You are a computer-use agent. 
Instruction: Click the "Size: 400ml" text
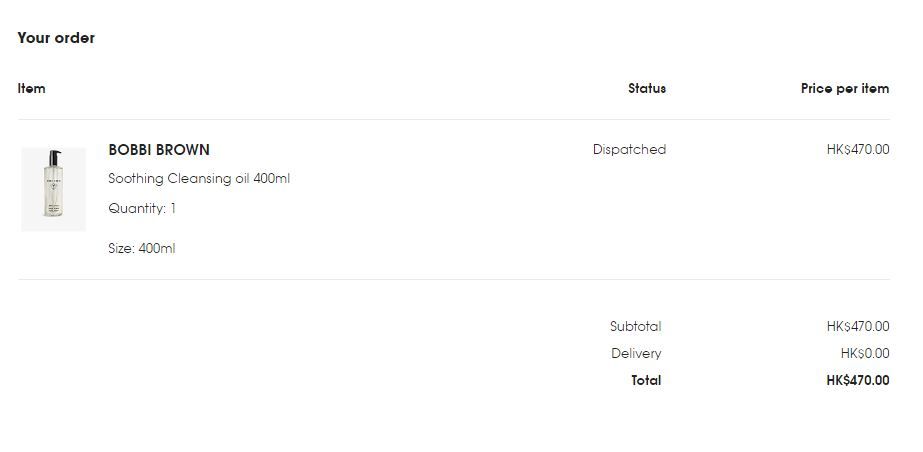[142, 249]
